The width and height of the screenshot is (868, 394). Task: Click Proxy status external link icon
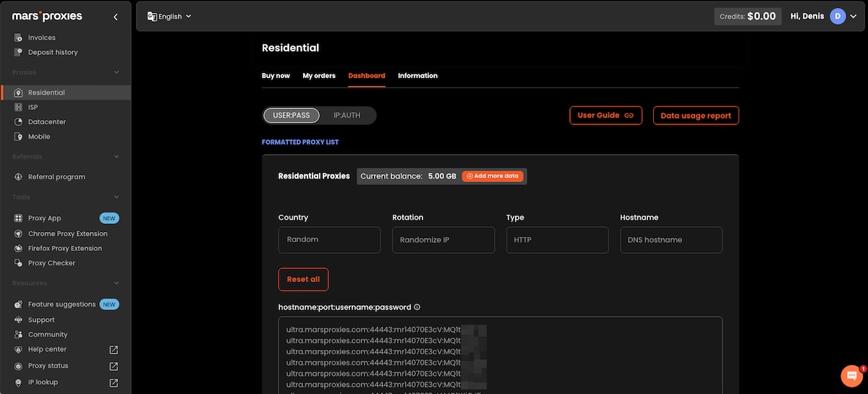point(114,366)
